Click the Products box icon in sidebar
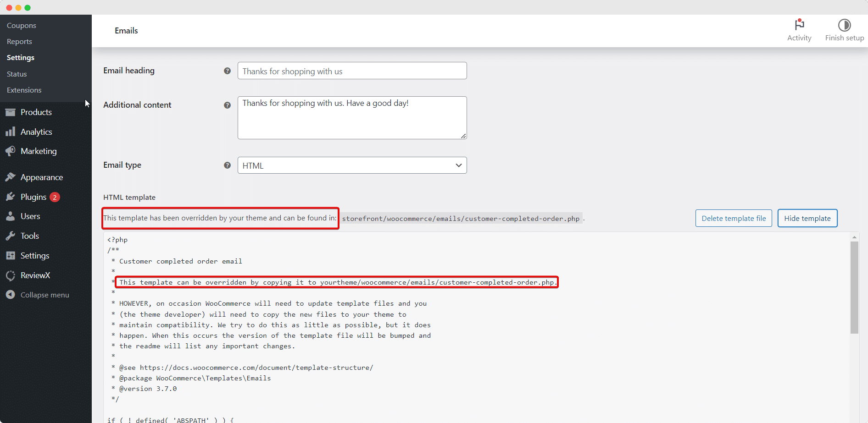 10,112
